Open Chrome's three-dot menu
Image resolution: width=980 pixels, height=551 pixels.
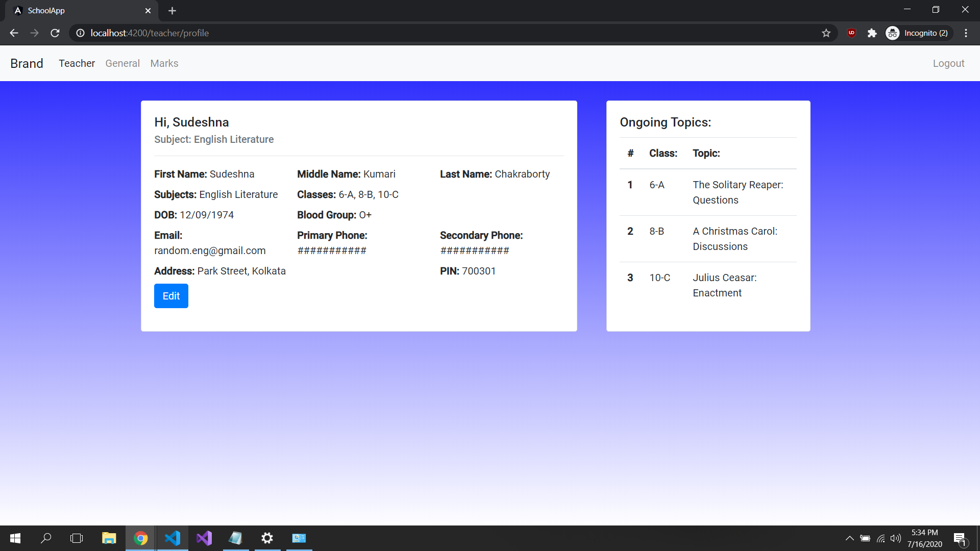point(966,33)
